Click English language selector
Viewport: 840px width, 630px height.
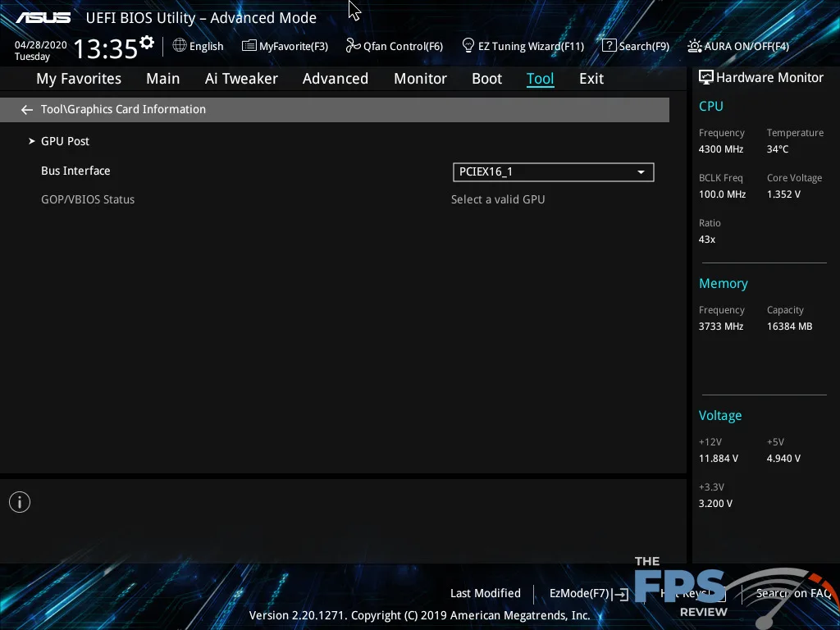tap(206, 46)
